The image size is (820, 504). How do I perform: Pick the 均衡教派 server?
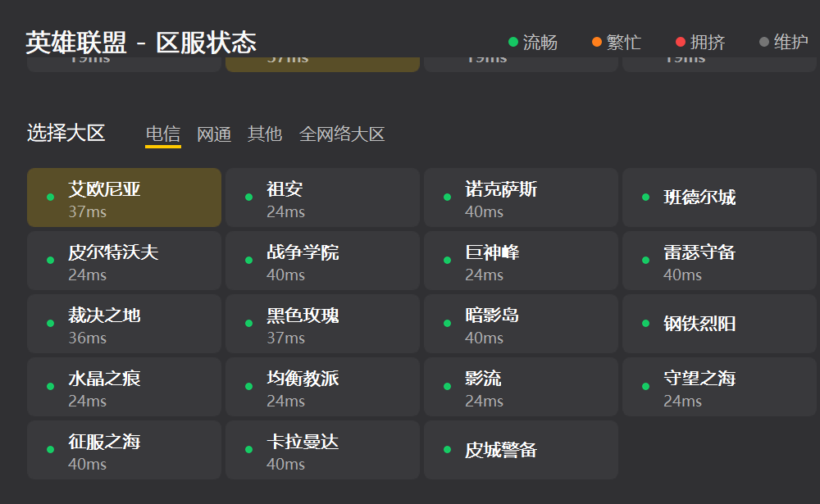[x=322, y=387]
